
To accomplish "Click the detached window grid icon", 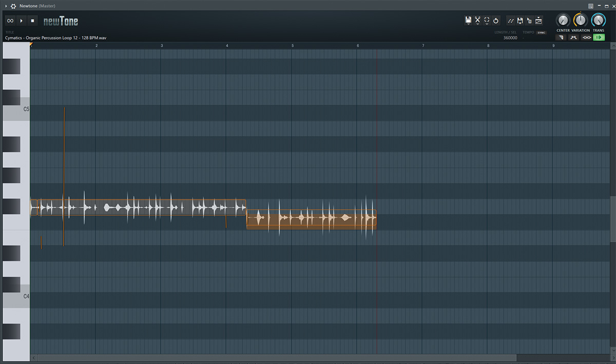I will click(x=591, y=6).
